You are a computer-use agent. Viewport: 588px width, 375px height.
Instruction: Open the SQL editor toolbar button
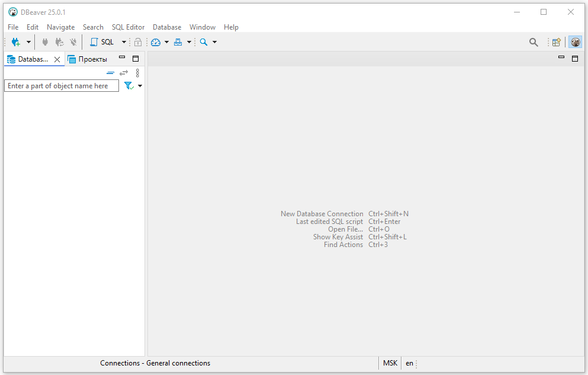point(102,42)
